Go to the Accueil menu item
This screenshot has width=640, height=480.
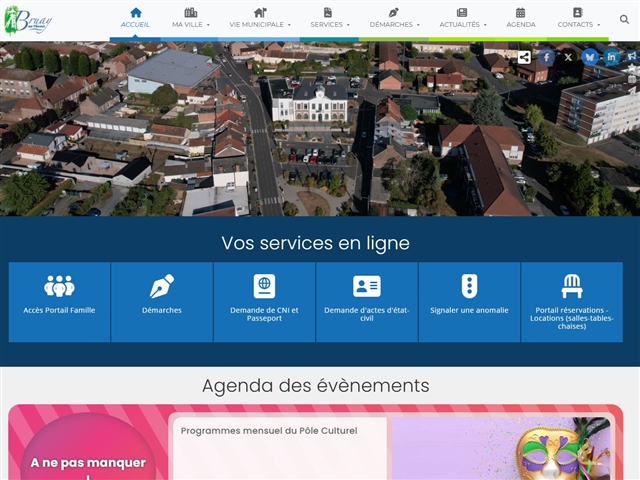(x=135, y=24)
